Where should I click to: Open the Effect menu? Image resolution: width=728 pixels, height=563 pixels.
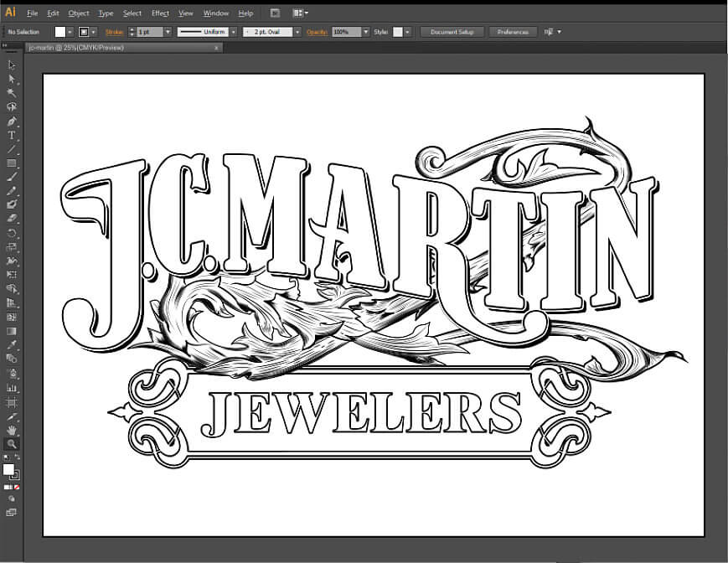click(x=160, y=13)
